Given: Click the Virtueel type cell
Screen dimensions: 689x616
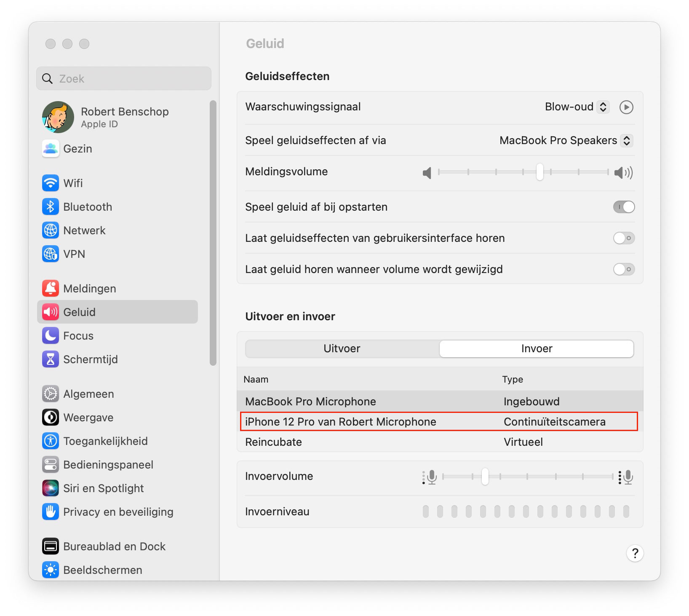Looking at the screenshot, I should [x=523, y=442].
